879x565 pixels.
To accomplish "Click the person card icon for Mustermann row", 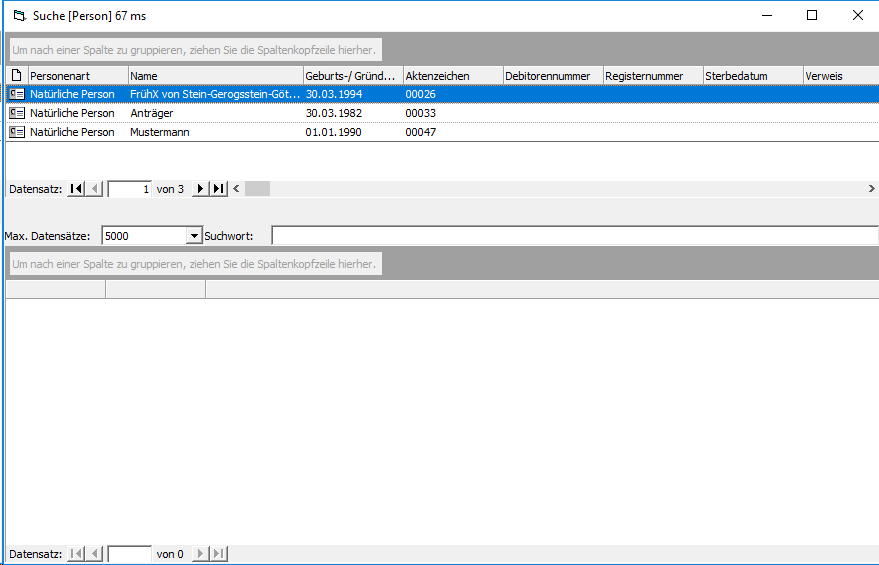I will point(16,132).
